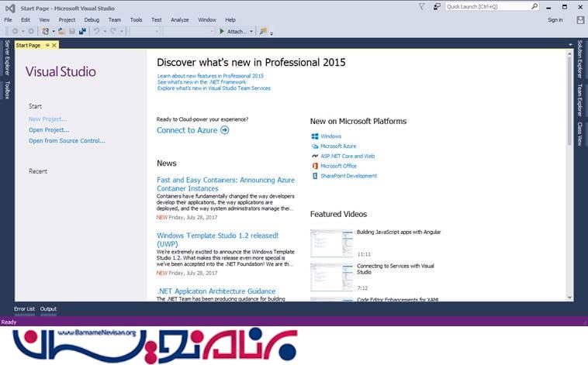This screenshot has width=588, height=365.
Task: Click the Save All toolbar icon
Action: (82, 32)
